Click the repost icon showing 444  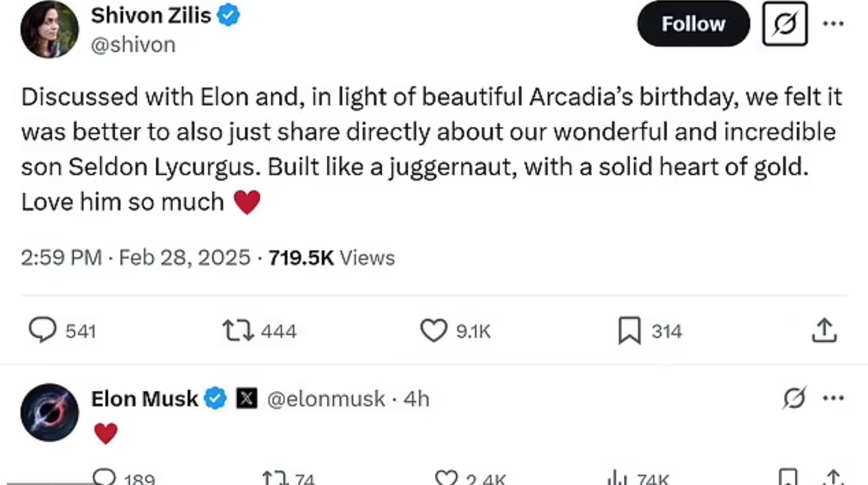238,330
